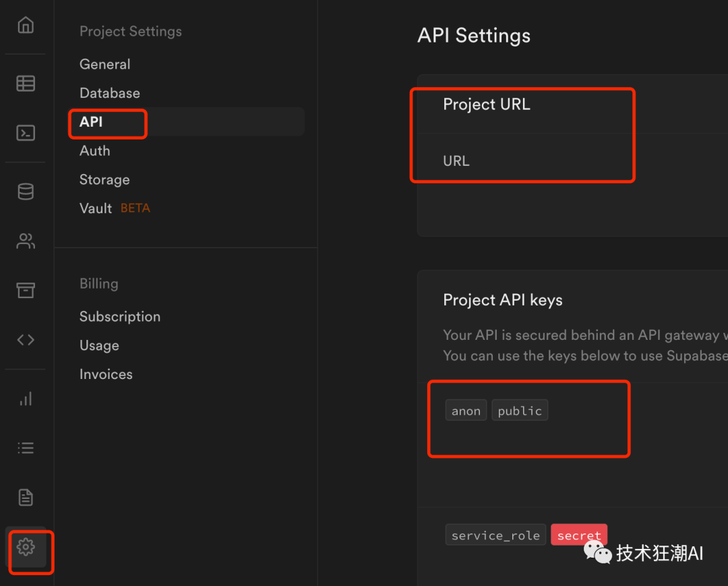Open Auth settings page
This screenshot has height=586, width=728.
tap(95, 151)
